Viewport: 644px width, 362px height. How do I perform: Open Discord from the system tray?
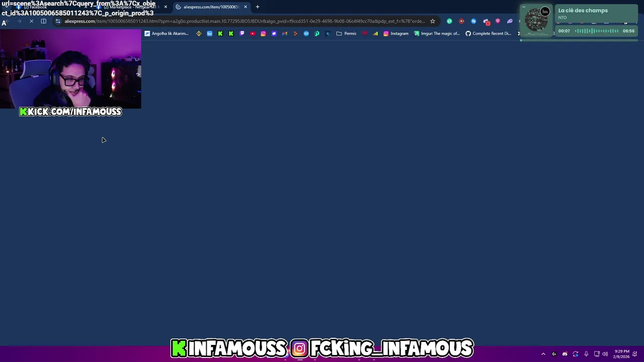pyautogui.click(x=565, y=354)
